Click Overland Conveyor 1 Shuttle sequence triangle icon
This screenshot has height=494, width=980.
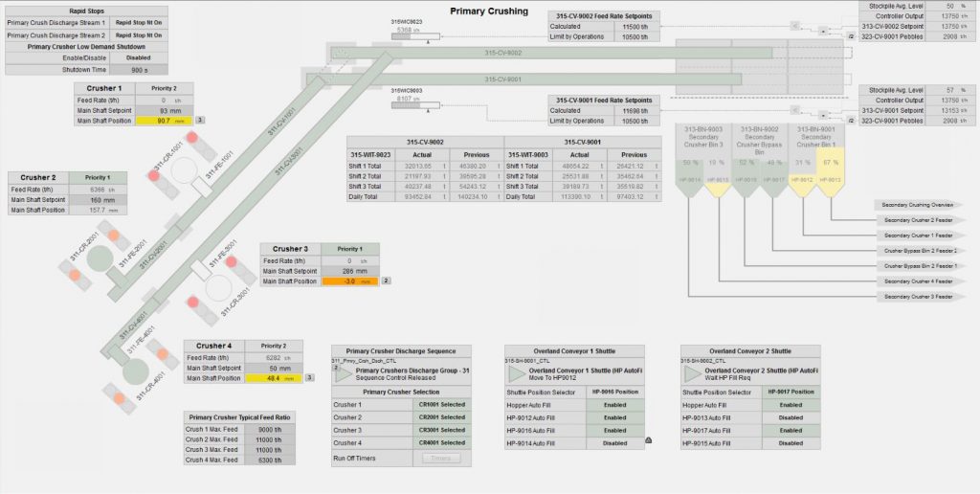coord(517,374)
